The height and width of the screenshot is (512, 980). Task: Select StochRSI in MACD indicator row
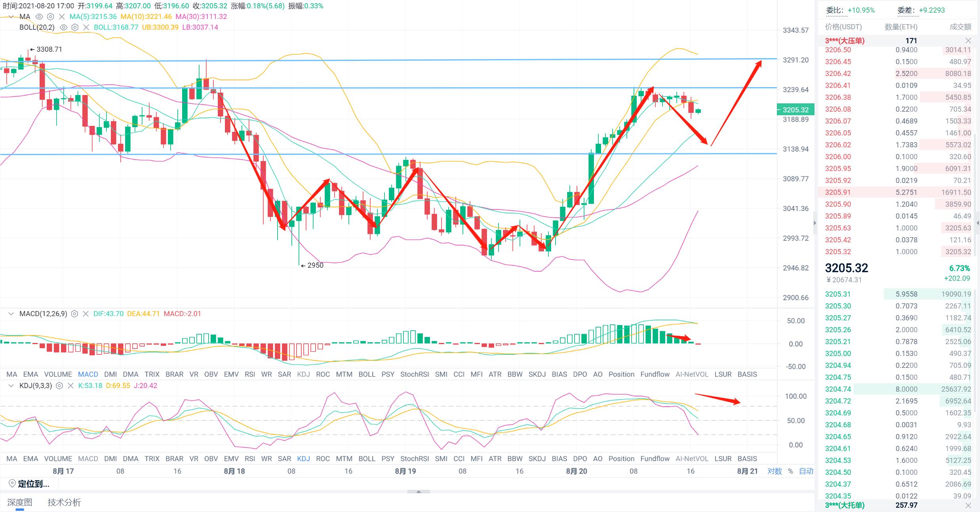pyautogui.click(x=414, y=374)
